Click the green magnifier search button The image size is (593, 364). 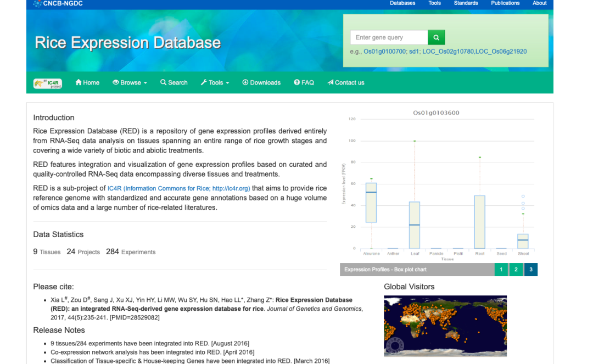(436, 37)
